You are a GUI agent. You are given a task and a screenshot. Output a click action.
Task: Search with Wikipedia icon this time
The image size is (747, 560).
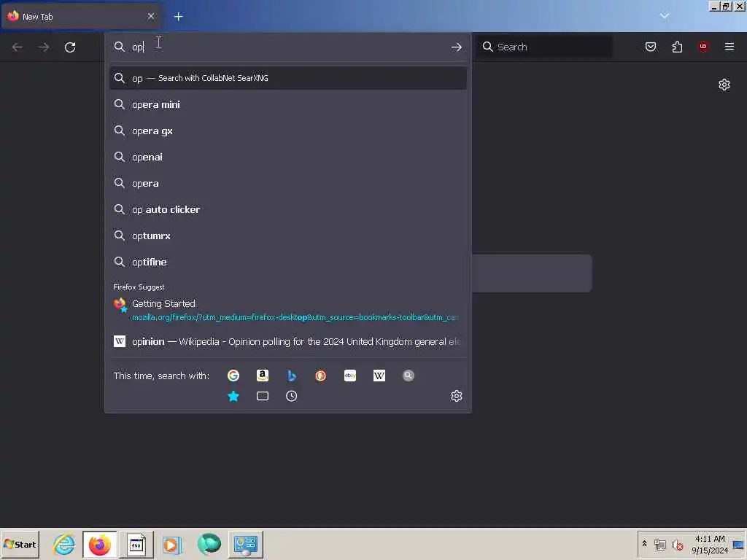pos(379,376)
